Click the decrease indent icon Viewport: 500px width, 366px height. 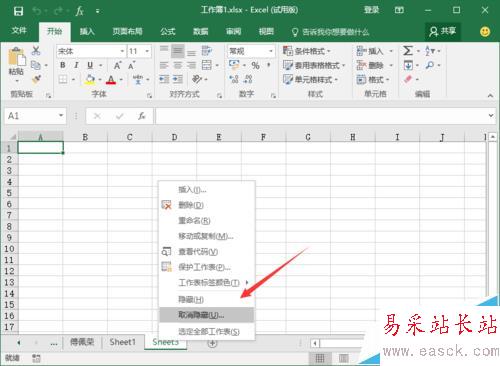[164, 79]
